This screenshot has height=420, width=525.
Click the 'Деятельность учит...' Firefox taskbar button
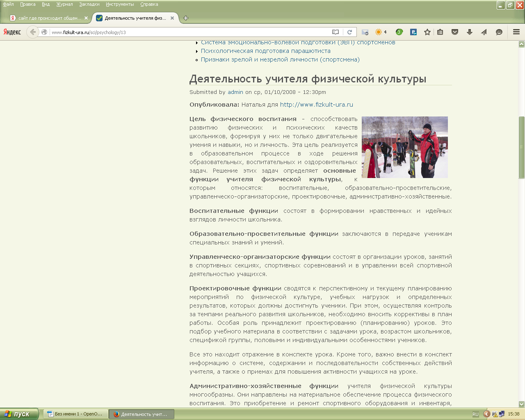point(142,414)
